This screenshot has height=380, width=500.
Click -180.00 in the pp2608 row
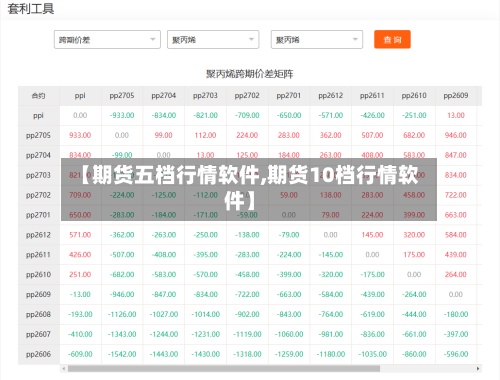click(x=456, y=314)
